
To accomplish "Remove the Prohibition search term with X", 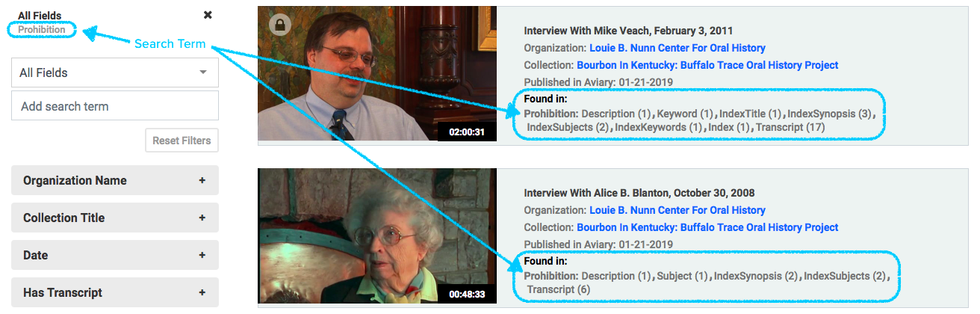I will click(208, 15).
